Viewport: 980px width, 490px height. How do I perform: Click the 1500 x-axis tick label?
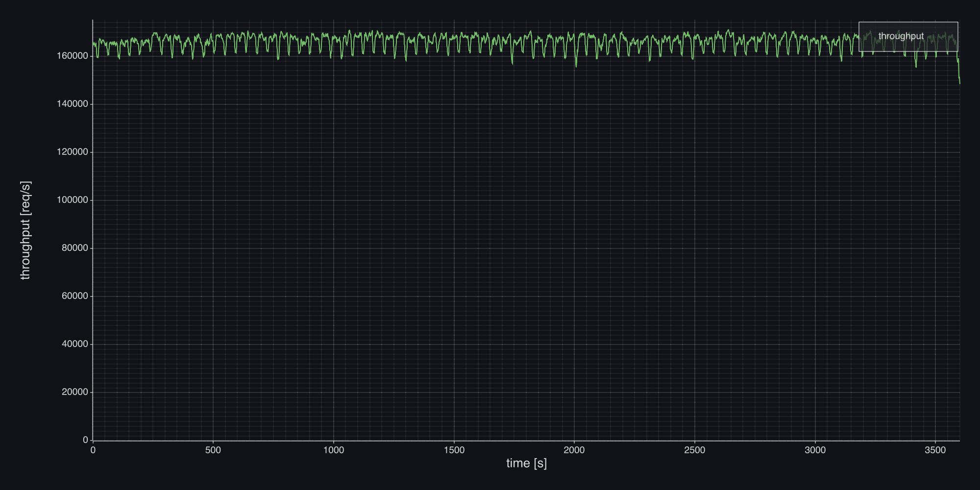pyautogui.click(x=454, y=450)
